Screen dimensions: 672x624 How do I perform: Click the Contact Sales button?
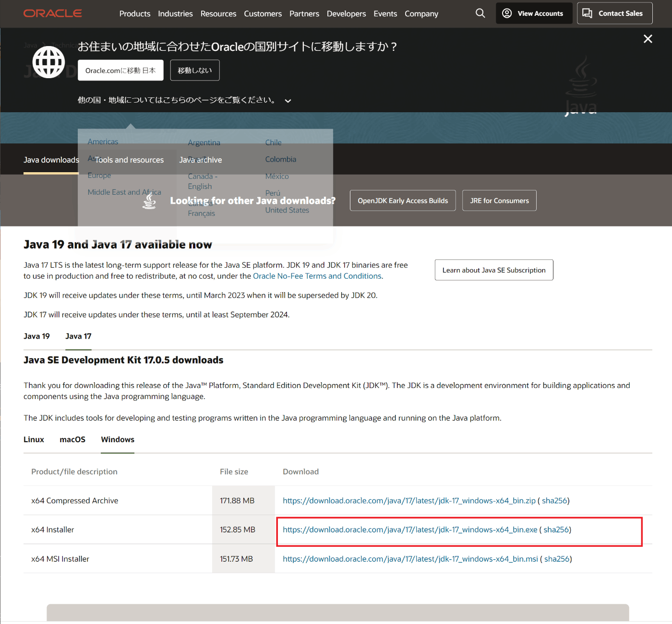click(x=614, y=13)
